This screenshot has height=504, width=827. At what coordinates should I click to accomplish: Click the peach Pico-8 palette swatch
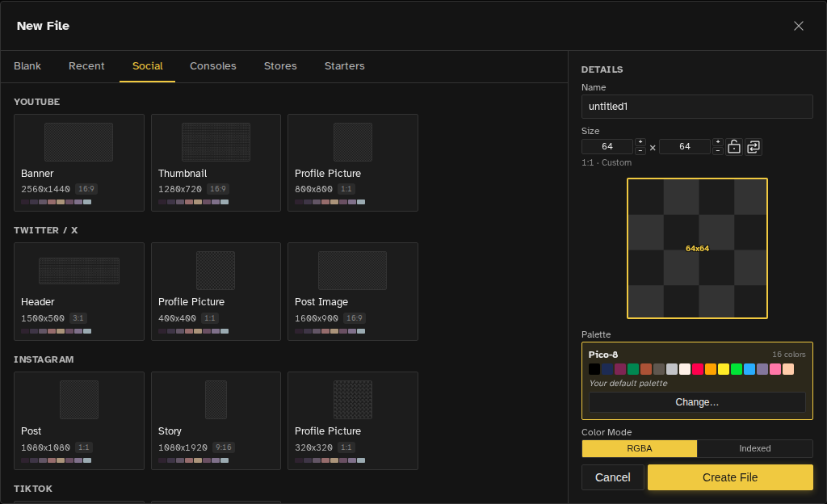[x=788, y=369]
